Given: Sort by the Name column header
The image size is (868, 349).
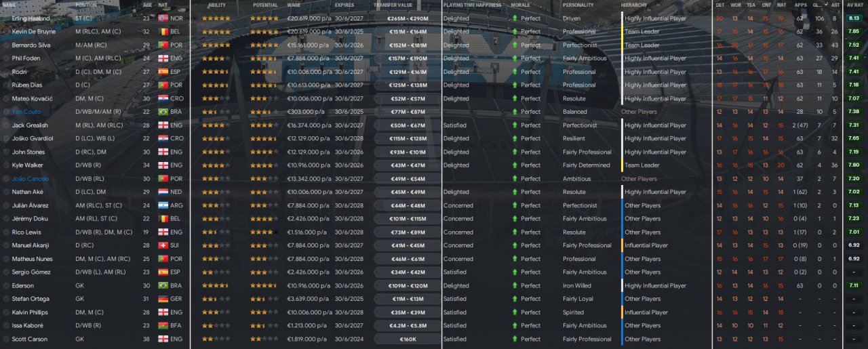Looking at the screenshot, I should pyautogui.click(x=9, y=5).
